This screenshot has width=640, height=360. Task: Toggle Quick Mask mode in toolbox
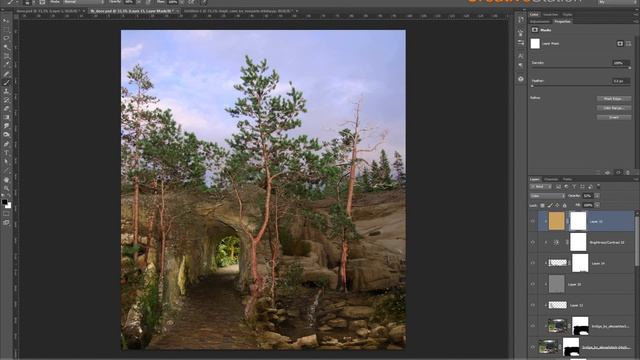6,214
